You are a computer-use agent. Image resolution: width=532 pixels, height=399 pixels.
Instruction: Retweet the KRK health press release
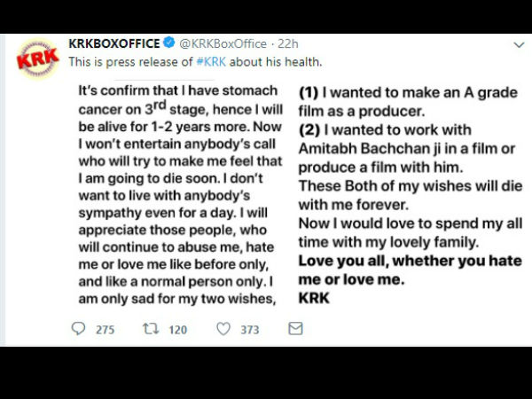(151, 329)
